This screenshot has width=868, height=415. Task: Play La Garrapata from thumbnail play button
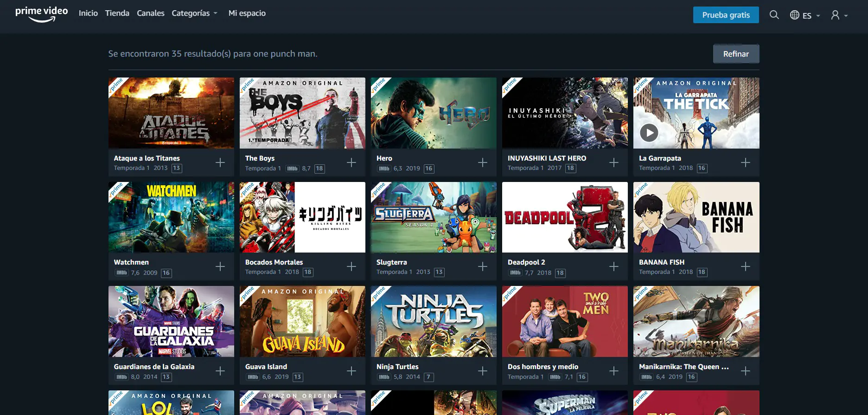point(649,133)
